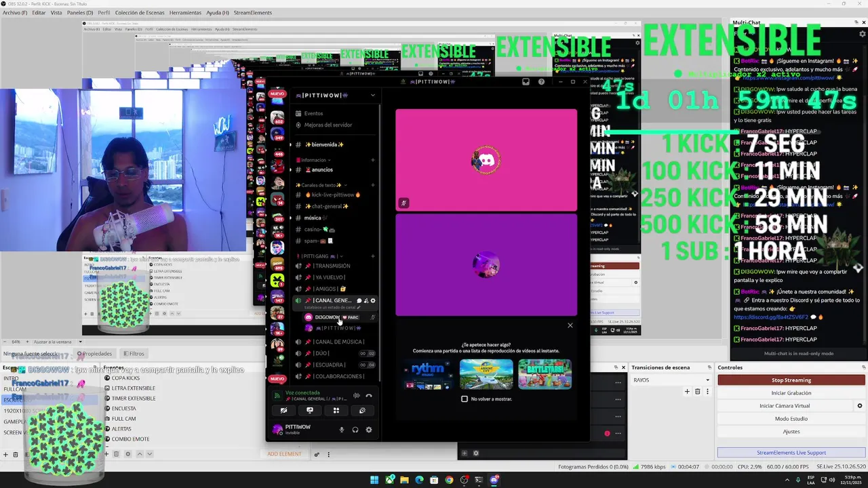The width and height of the screenshot is (868, 488).
Task: Toggle Discord deafen headphones
Action: pyautogui.click(x=355, y=430)
